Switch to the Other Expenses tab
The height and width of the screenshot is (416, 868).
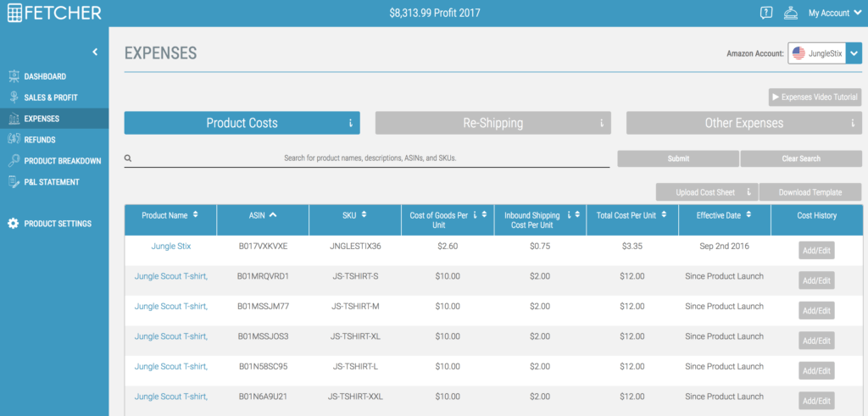[744, 123]
